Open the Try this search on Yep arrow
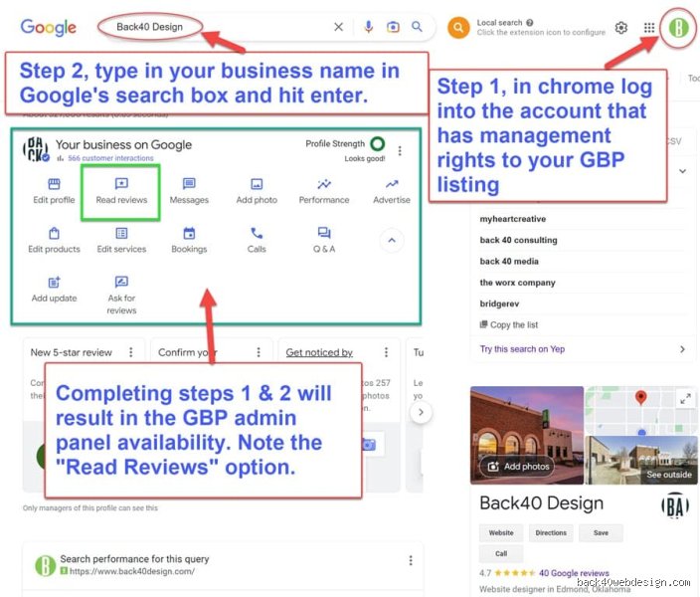 click(x=682, y=349)
